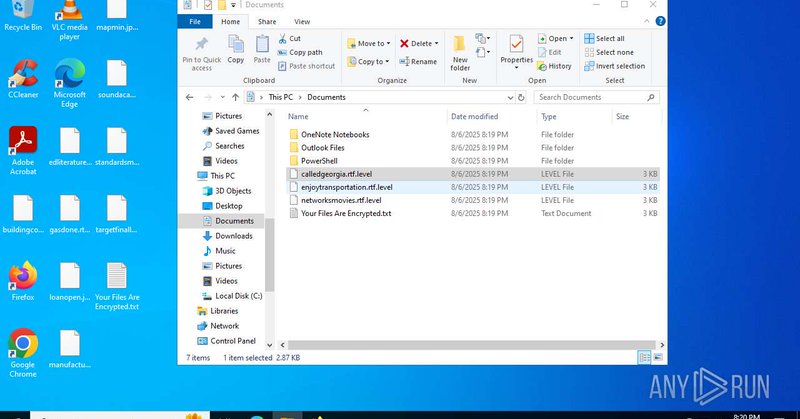800x419 pixels.
Task: Sort by the Type column
Action: 573,116
